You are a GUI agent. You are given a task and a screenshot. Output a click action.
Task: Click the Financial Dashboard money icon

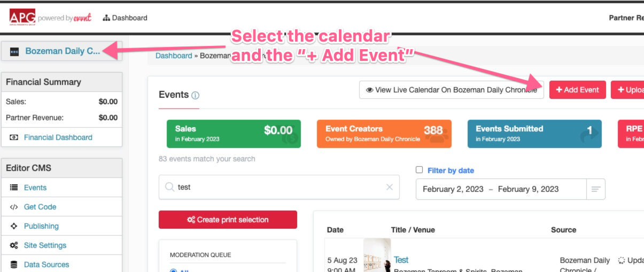pos(14,137)
